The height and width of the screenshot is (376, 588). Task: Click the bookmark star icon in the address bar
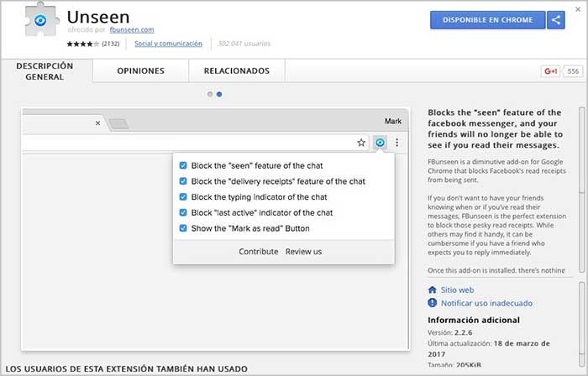click(361, 143)
